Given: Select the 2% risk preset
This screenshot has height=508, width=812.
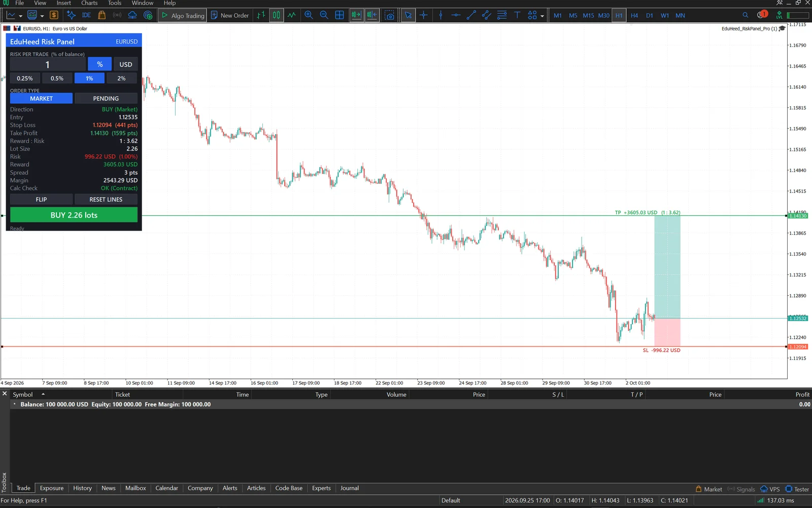Looking at the screenshot, I should point(122,78).
